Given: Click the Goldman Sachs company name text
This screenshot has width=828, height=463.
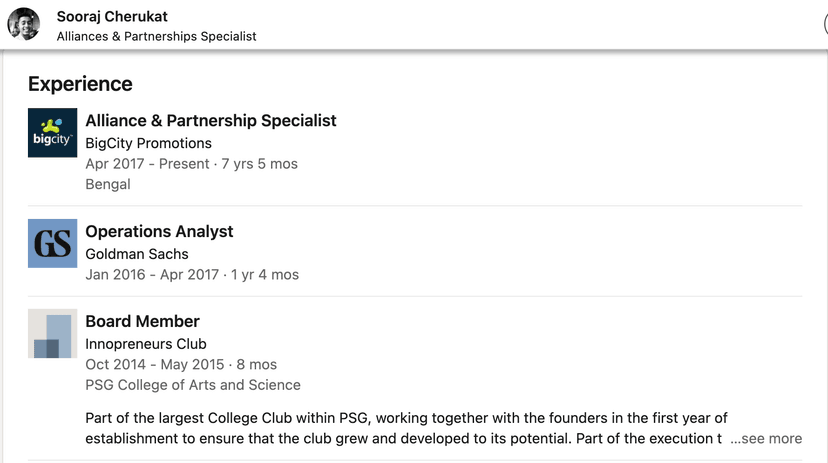Looking at the screenshot, I should click(x=137, y=254).
